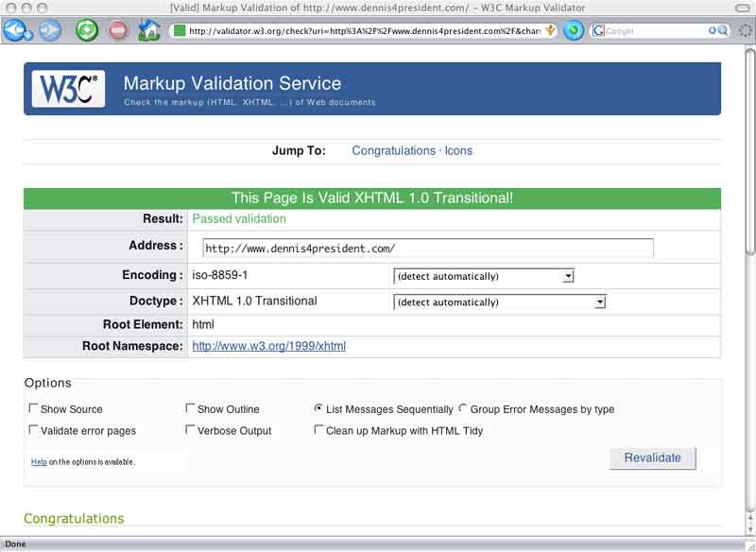This screenshot has width=756, height=552.
Task: Enable the Show Outline checkbox
Action: 190,408
